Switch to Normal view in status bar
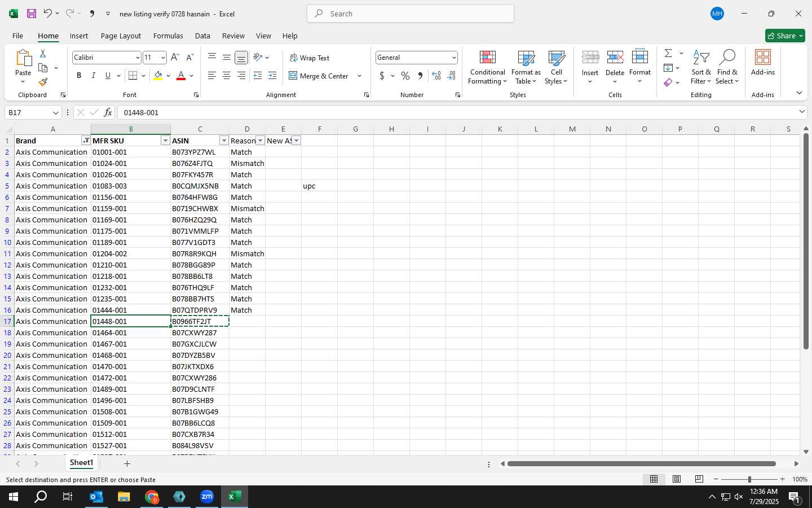This screenshot has height=508, width=812. coord(654,479)
